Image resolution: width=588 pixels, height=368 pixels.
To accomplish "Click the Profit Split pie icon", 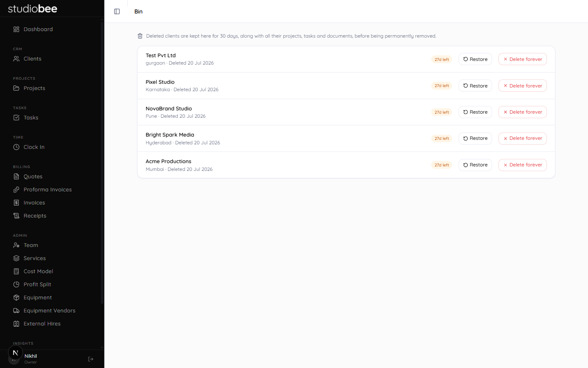I will tap(16, 285).
